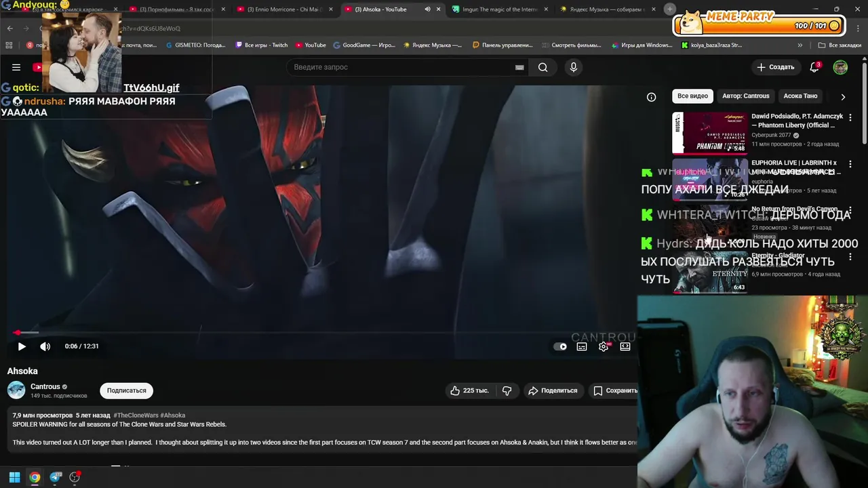Select the Асока Тано filter chip

point(800,96)
